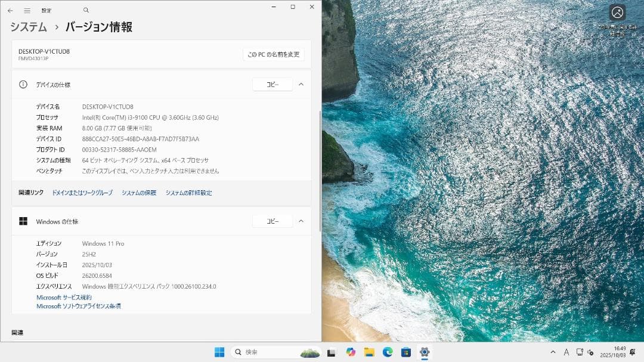Click the Windows logo beside Windows の仕様
The height and width of the screenshot is (362, 644).
coord(23,221)
